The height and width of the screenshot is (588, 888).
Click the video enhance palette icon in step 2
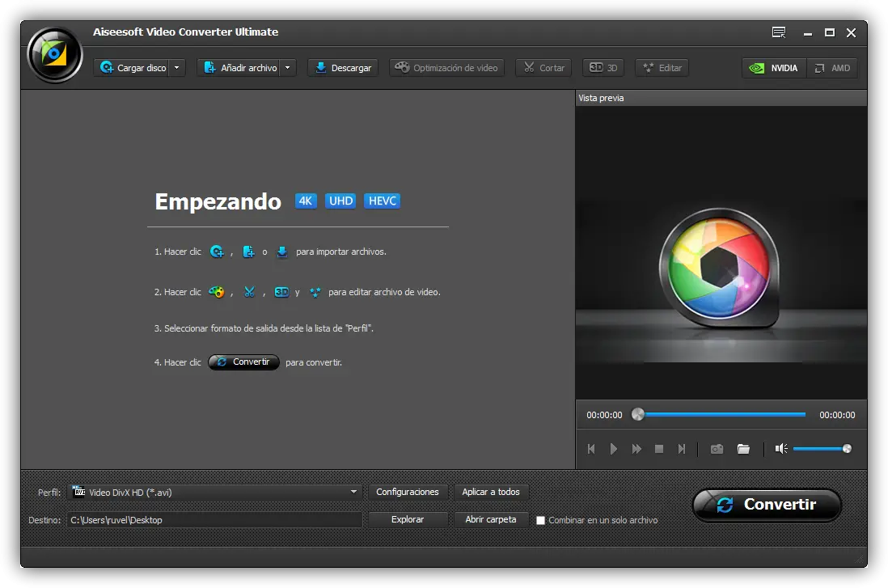(x=216, y=292)
